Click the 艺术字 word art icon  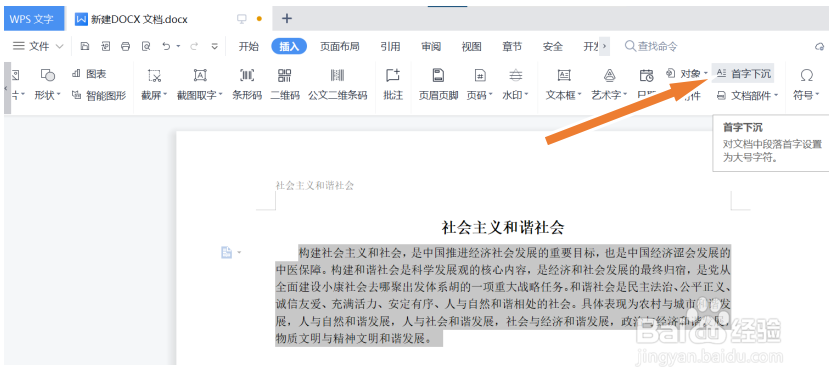(610, 76)
